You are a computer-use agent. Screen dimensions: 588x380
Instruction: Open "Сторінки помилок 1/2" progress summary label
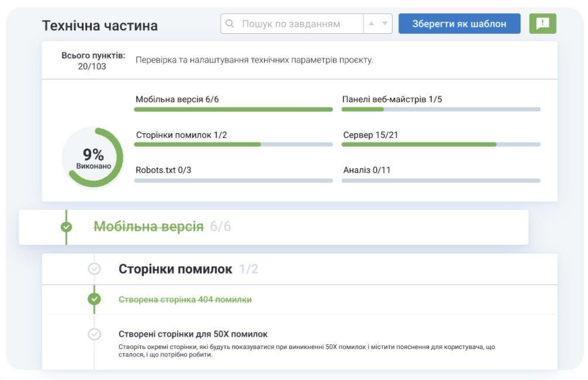point(181,135)
